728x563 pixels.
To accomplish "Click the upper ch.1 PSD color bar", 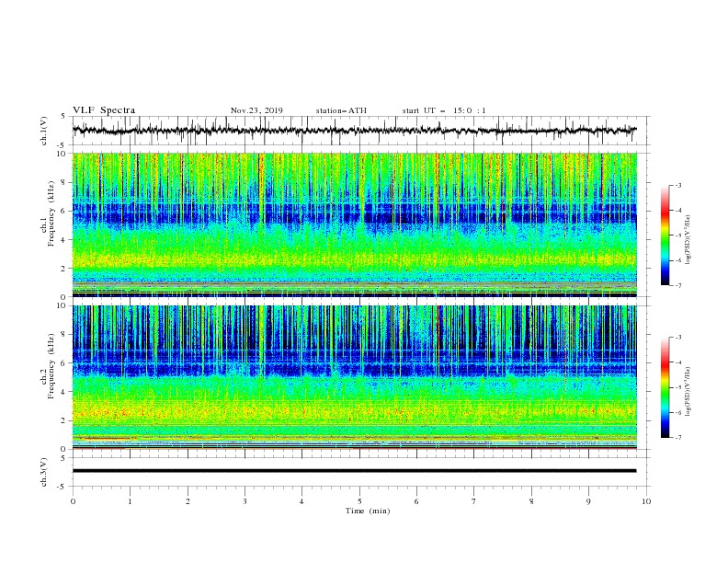I will 665,236.
